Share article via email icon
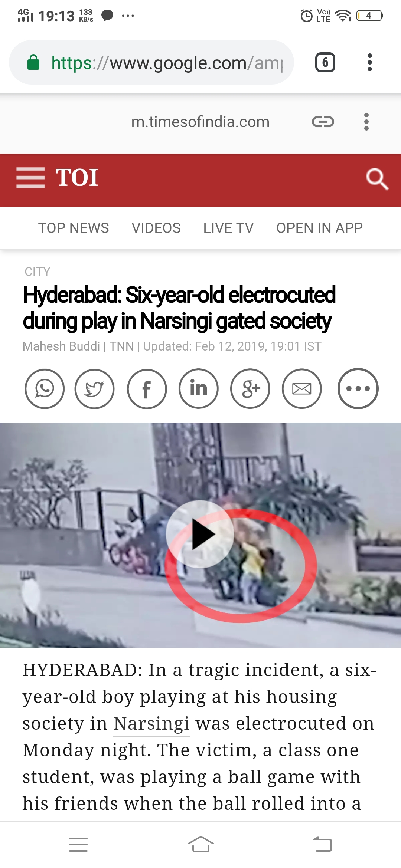The image size is (401, 868). (302, 389)
